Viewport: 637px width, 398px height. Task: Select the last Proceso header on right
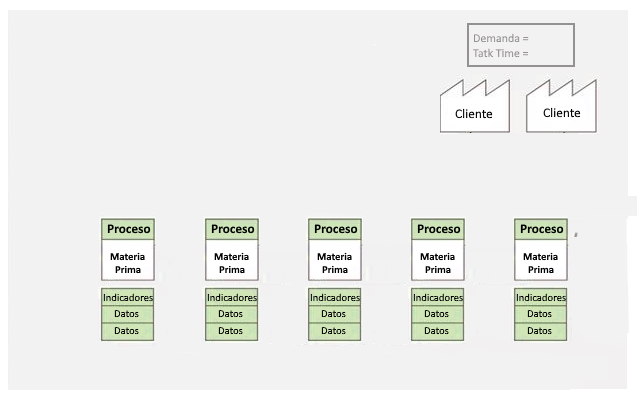coord(541,229)
